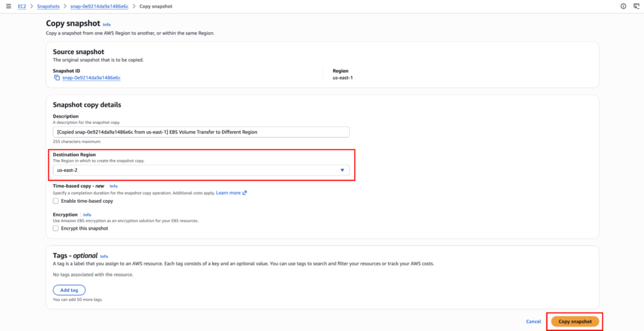Click the Cancel button
Viewport: 644px width, 331px height.
(533, 322)
